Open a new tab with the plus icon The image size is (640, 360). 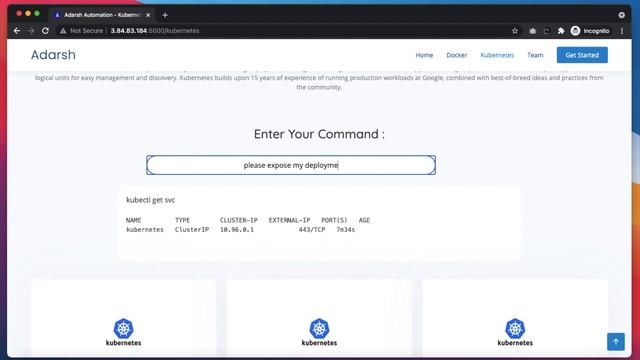click(x=165, y=15)
